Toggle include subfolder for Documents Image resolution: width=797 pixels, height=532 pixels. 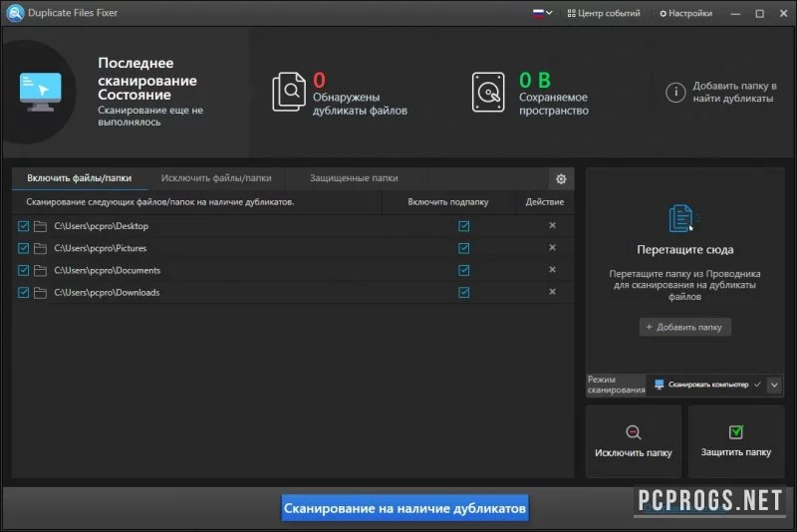463,270
